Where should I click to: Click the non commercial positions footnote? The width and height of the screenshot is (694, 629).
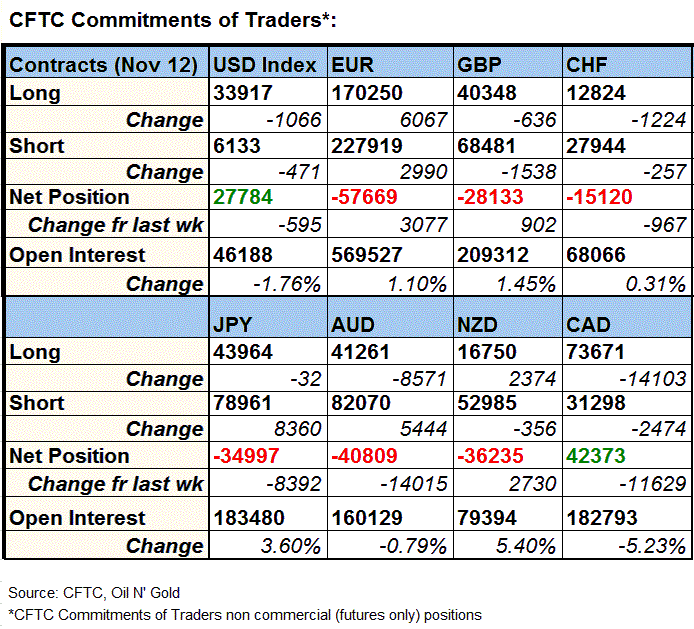[x=245, y=613]
